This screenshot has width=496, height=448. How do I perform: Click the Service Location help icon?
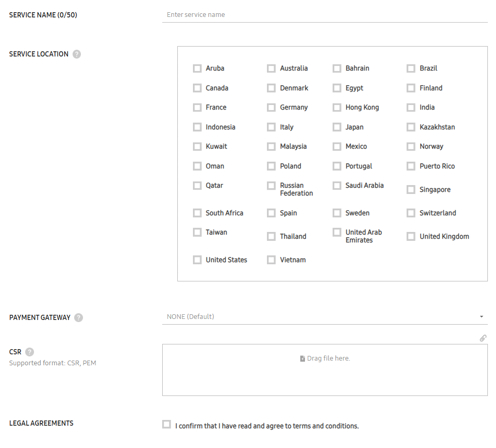[77, 54]
